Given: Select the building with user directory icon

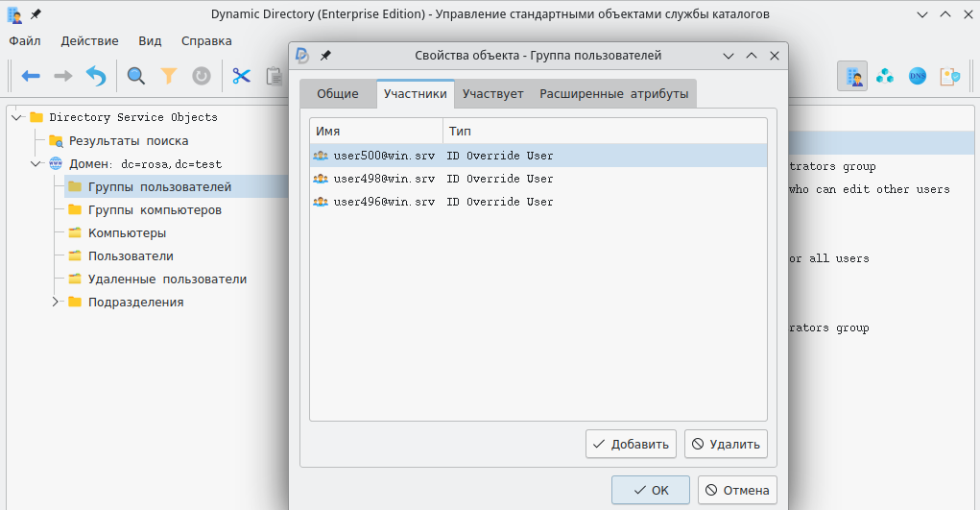Looking at the screenshot, I should tap(852, 76).
